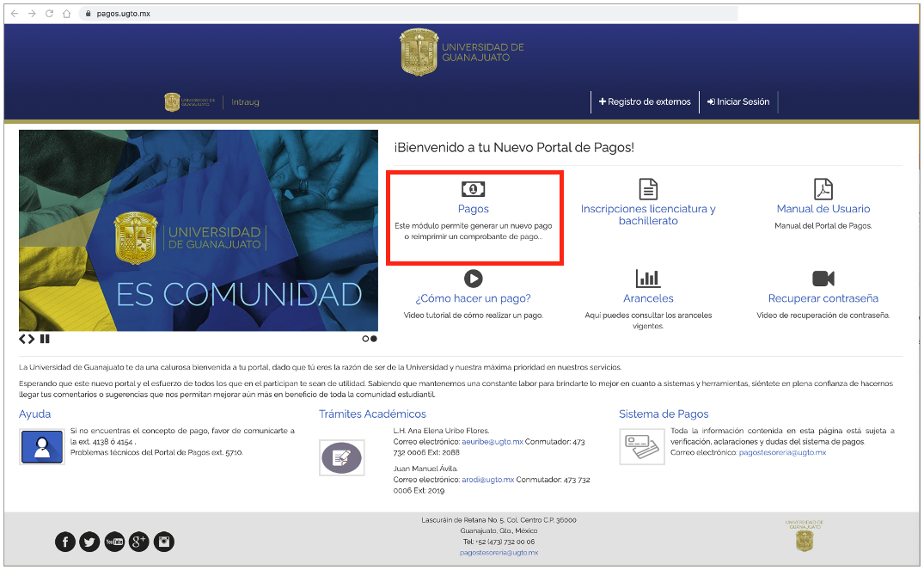Viewport: 924px width, 570px height.
Task: Open the Twitter profile icon
Action: 89,542
